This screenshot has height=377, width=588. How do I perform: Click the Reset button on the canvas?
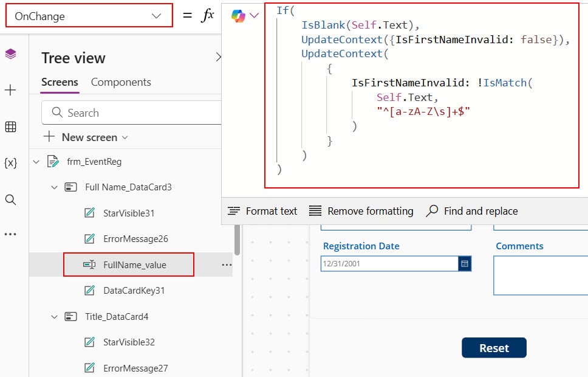coord(494,348)
